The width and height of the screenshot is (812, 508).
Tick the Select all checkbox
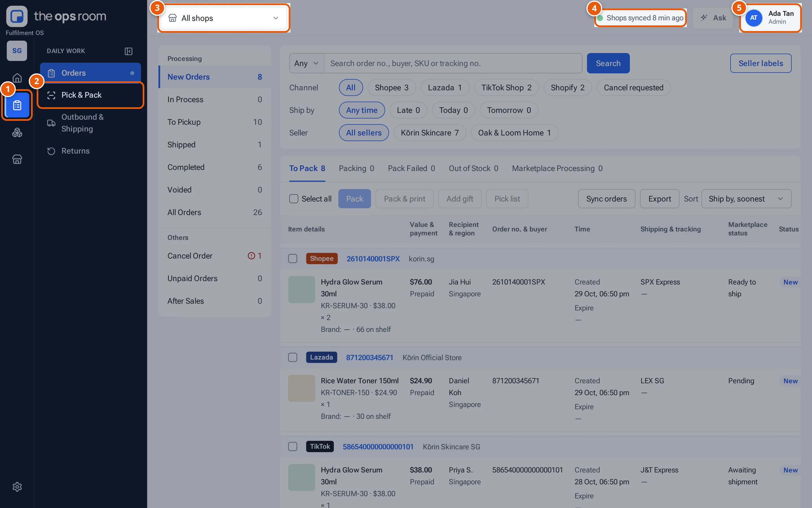(294, 199)
